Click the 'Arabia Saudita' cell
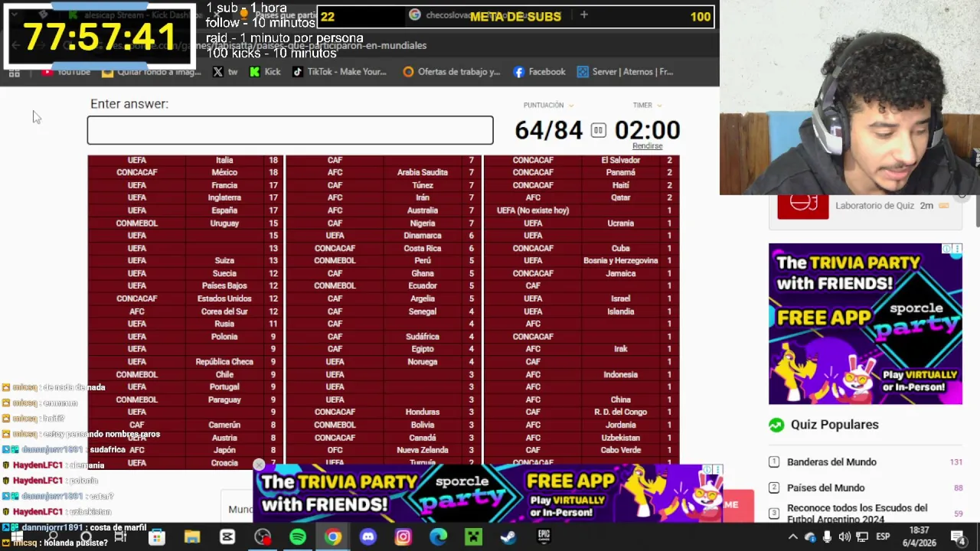 [x=423, y=173]
